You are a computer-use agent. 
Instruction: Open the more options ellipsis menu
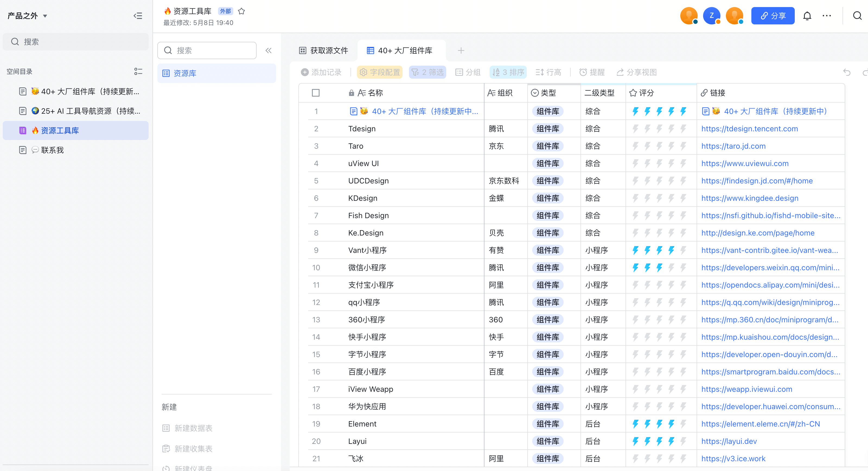pyautogui.click(x=826, y=16)
